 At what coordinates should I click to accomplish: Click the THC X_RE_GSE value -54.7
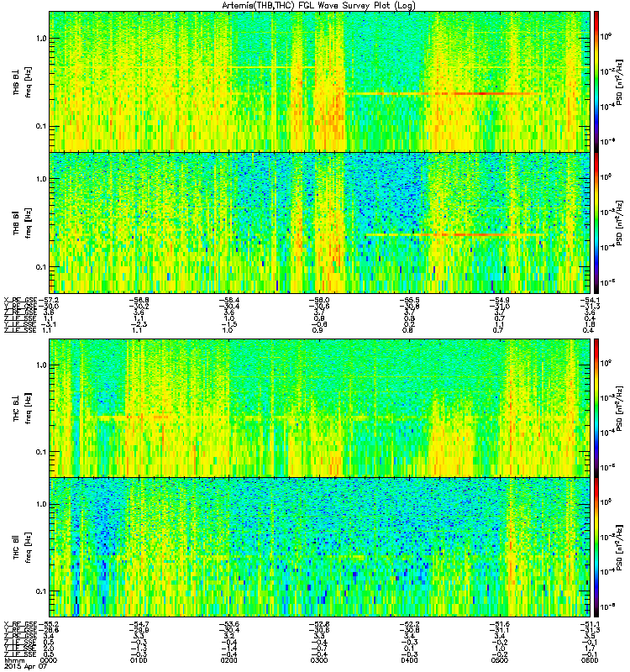point(139,624)
